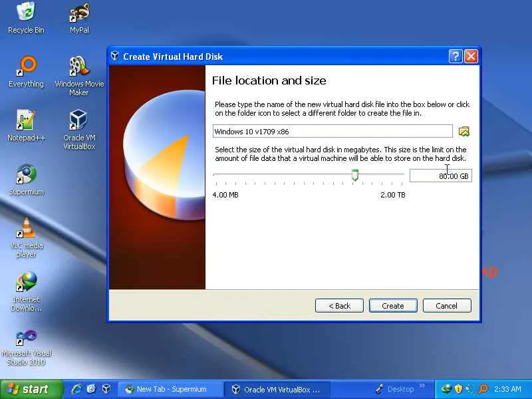Open Security Center shield tray icon
Screen dimensions: 532x399
[x=458, y=389]
